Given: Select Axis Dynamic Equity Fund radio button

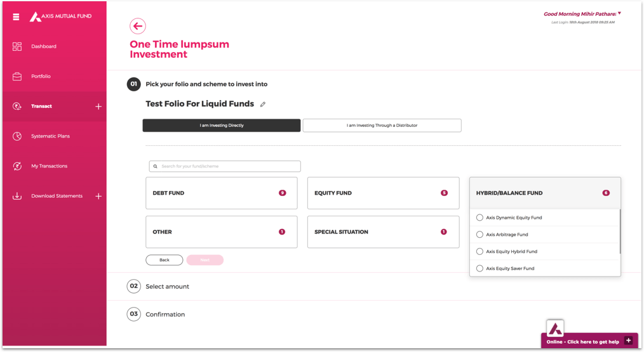Looking at the screenshot, I should click(x=480, y=218).
